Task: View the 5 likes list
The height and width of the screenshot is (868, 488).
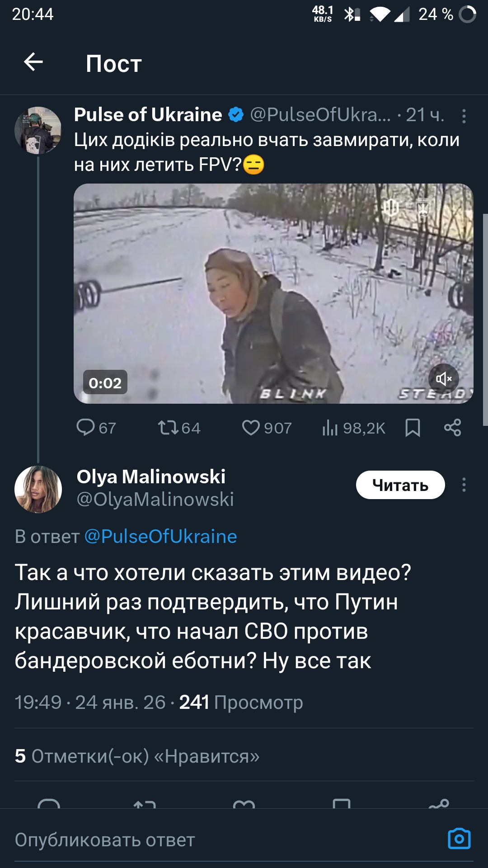Action: pos(137,756)
